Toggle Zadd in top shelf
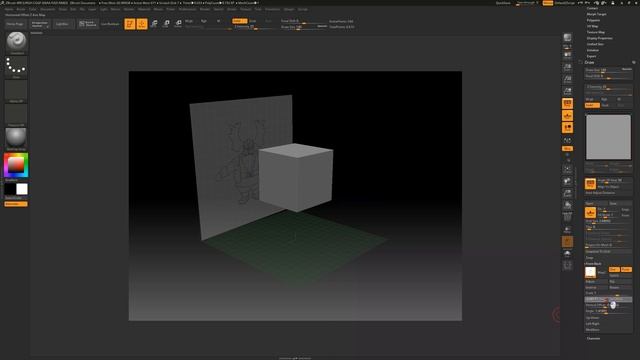The width and height of the screenshot is (640, 360). 240,21
